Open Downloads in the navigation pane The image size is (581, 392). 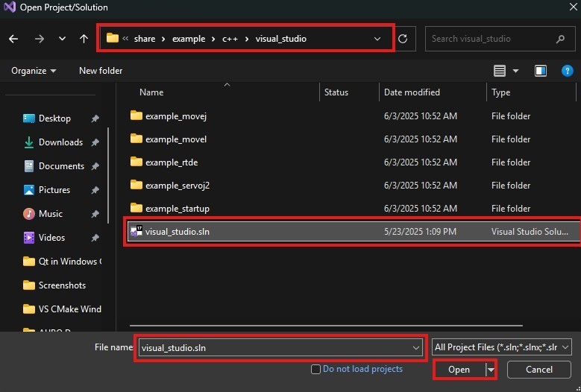[60, 142]
